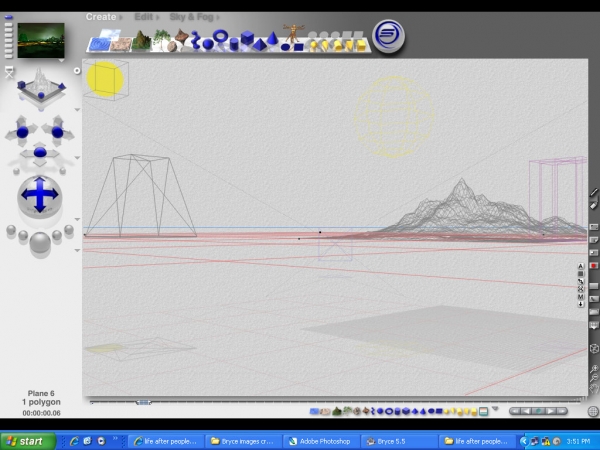The height and width of the screenshot is (450, 600).
Task: Click the A attributes button on Plane 6
Action: pyautogui.click(x=580, y=266)
